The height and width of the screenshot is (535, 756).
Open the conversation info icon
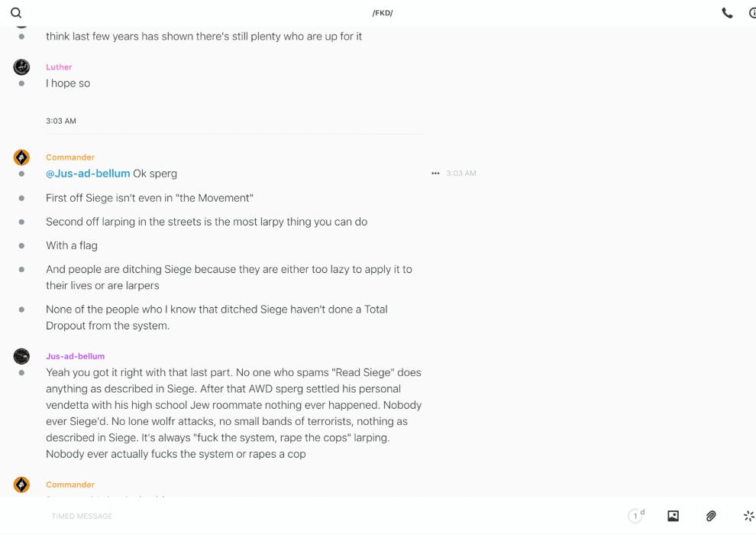coord(752,13)
